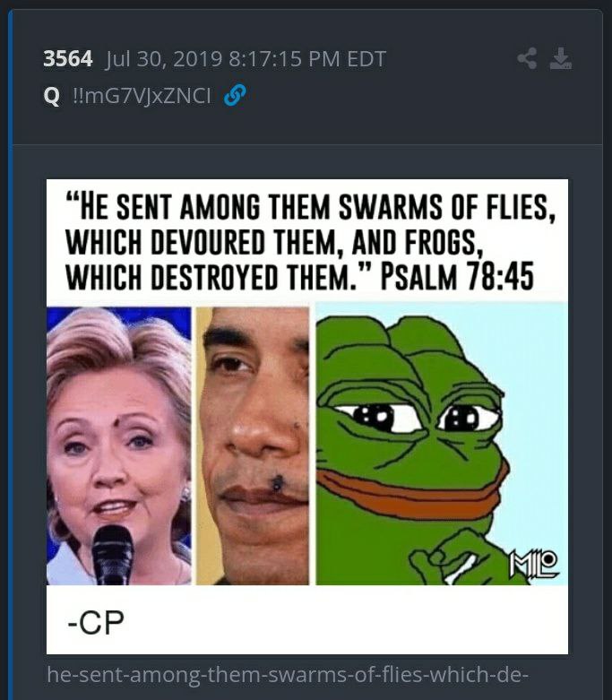The width and height of the screenshot is (612, 700).
Task: Select the post number 3564
Action: click(68, 59)
